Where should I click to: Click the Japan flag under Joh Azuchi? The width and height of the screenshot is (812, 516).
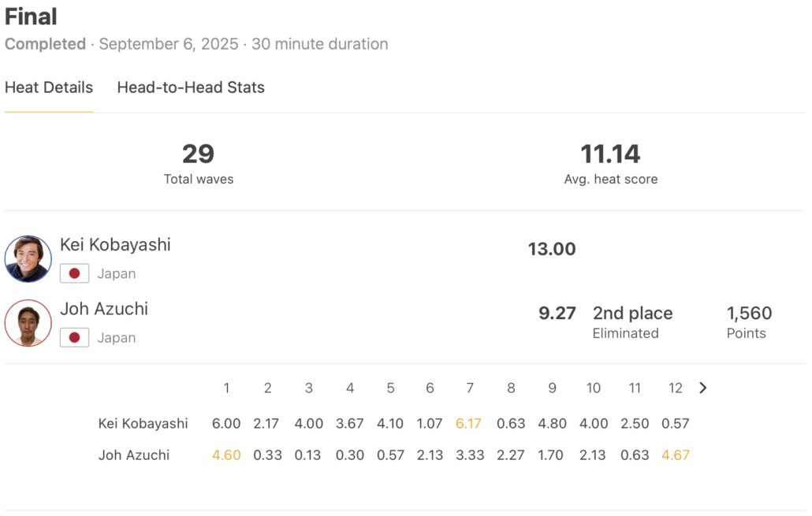(74, 338)
